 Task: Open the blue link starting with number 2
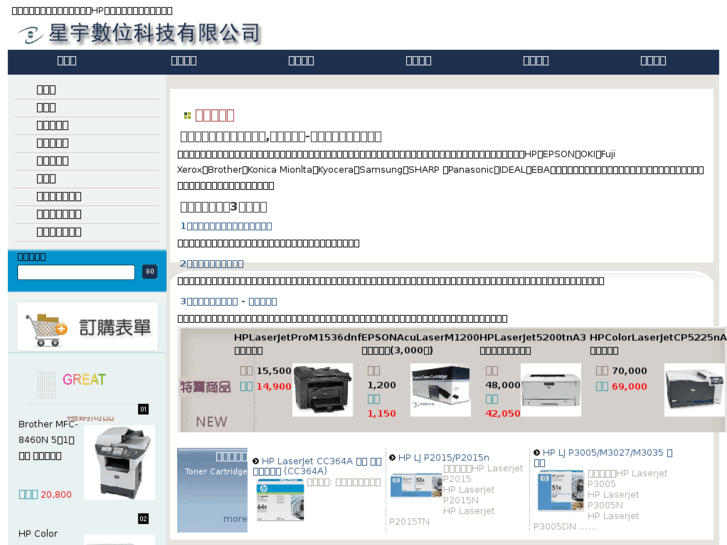(x=211, y=263)
